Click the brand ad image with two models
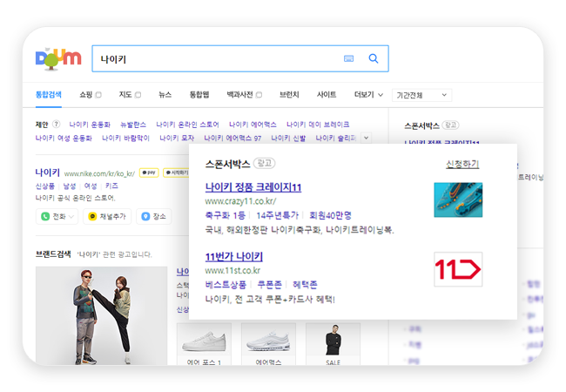 pos(101,316)
